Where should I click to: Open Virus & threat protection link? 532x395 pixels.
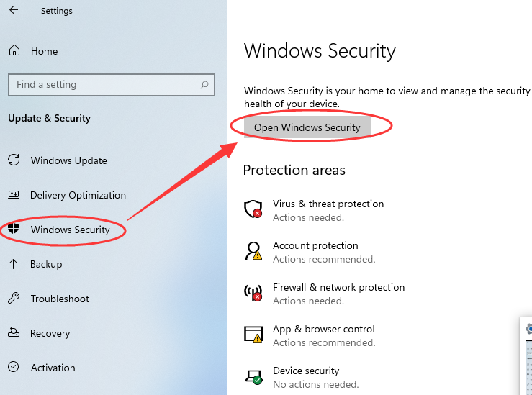click(328, 204)
